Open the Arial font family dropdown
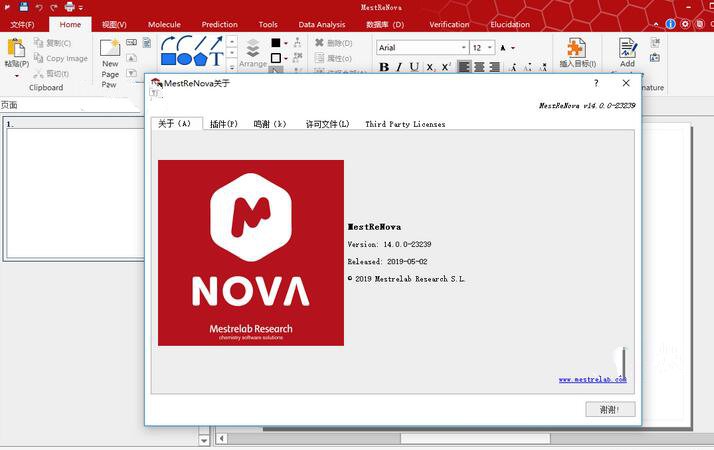 tap(464, 47)
